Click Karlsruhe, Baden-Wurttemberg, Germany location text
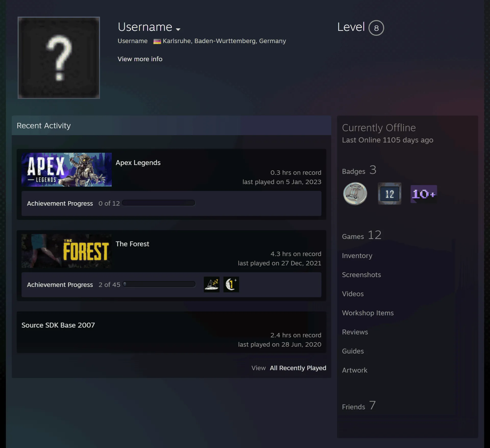Image resolution: width=490 pixels, height=448 pixels. (x=224, y=41)
